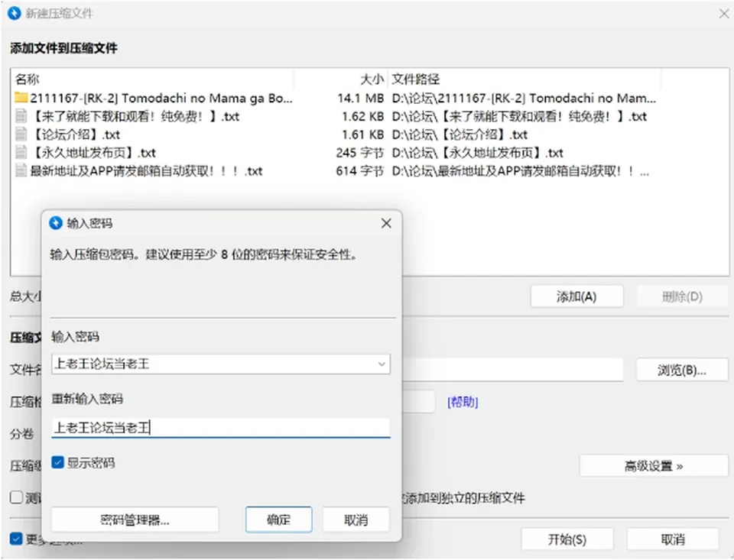Click 开始(S) to start compression
Viewport: 734px width, 560px height.
point(567,539)
